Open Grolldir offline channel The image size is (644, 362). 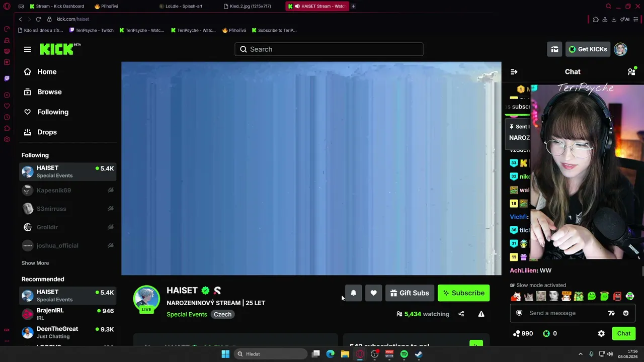tap(68, 227)
